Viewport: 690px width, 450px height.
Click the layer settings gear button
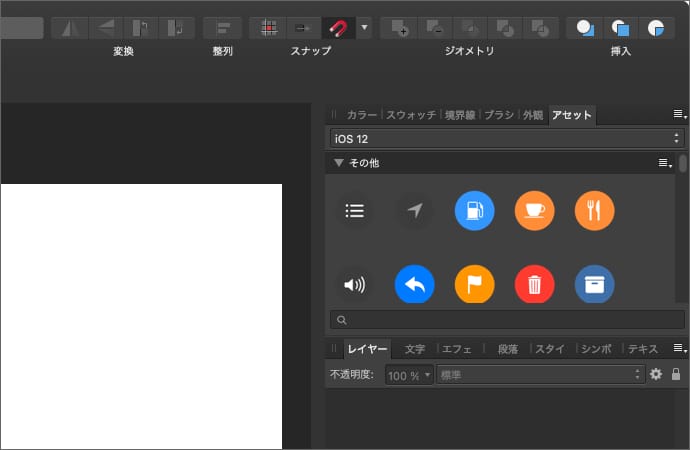pyautogui.click(x=656, y=374)
